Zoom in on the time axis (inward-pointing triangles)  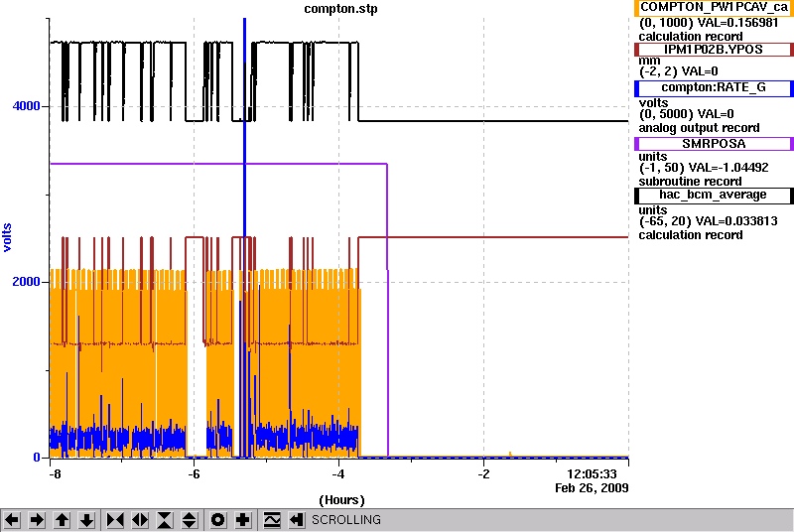(x=115, y=520)
